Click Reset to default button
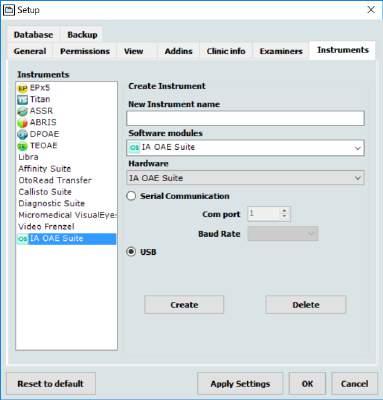This screenshot has width=383, height=400. pyautogui.click(x=51, y=384)
